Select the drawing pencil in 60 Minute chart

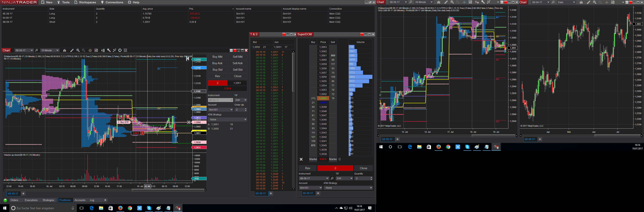[446, 2]
